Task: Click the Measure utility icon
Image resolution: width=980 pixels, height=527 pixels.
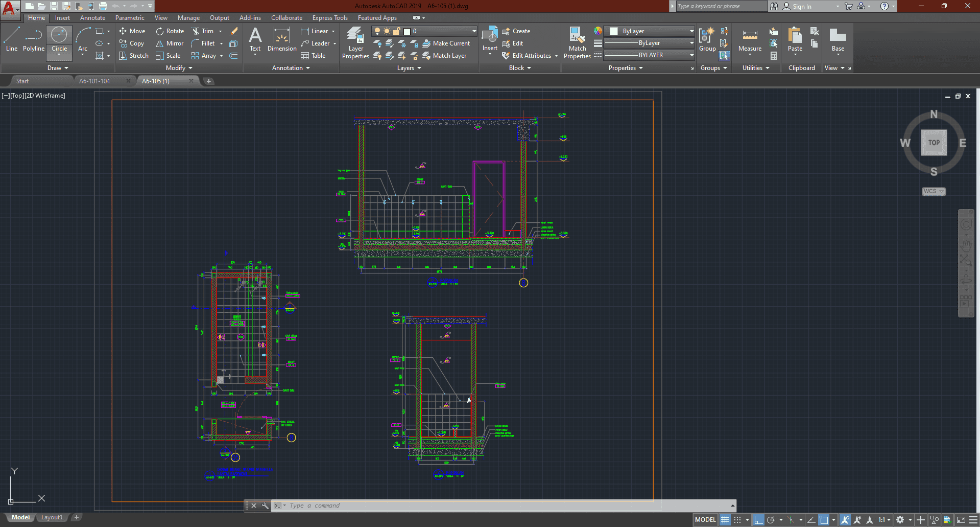Action: coord(750,39)
